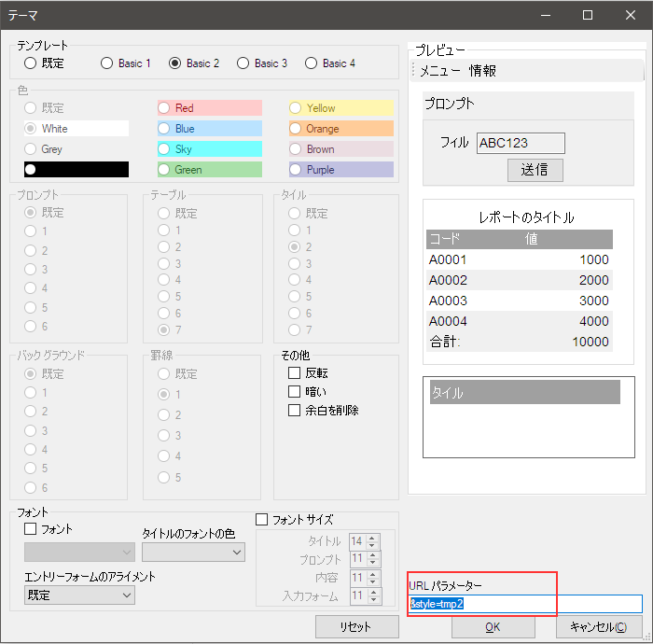This screenshot has width=653, height=644.
Task: Click the 10000 total value
Action: click(590, 342)
